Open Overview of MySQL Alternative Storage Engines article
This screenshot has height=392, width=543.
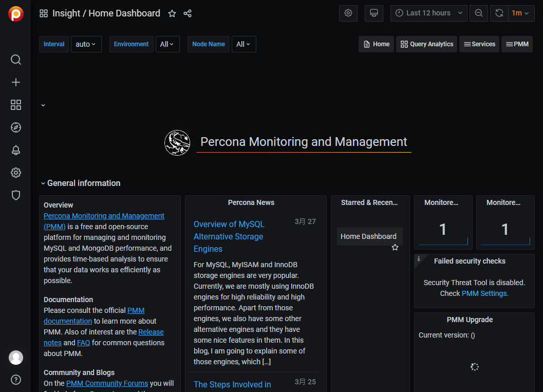coord(229,236)
